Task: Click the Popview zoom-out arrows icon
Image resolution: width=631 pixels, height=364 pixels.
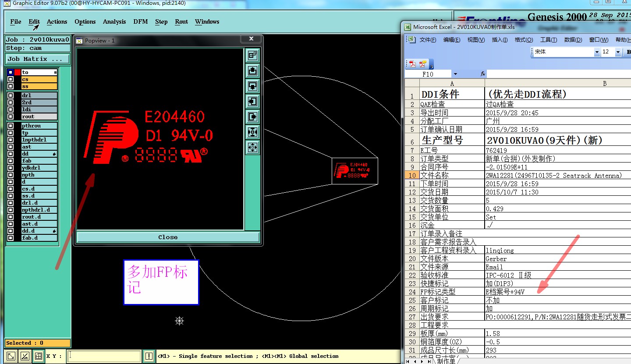Action: tap(252, 147)
